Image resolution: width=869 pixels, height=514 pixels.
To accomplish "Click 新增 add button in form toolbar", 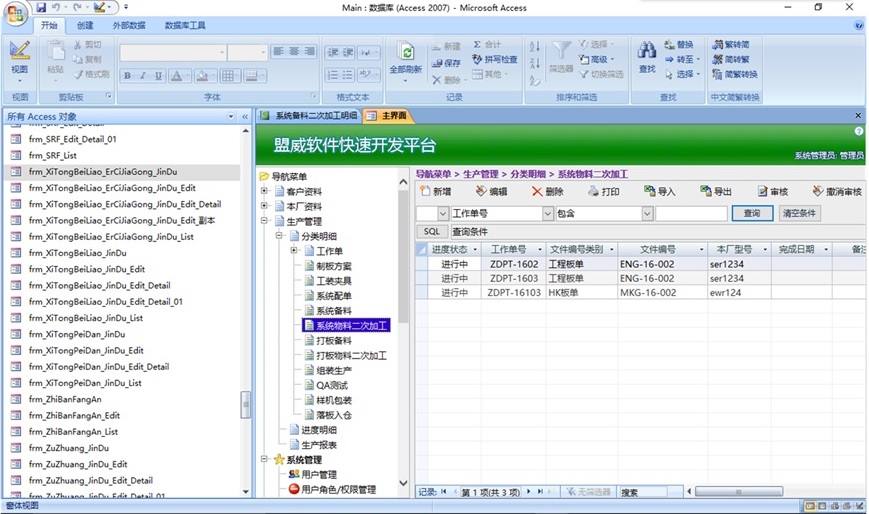I will pos(436,191).
